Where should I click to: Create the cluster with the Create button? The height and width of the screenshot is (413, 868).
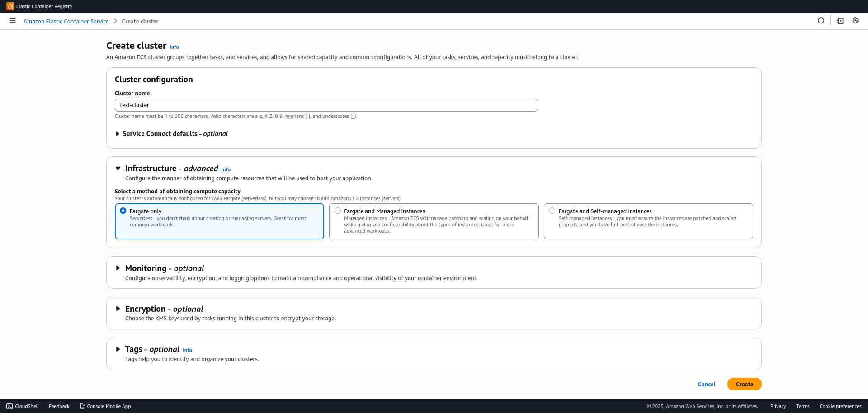[745, 384]
